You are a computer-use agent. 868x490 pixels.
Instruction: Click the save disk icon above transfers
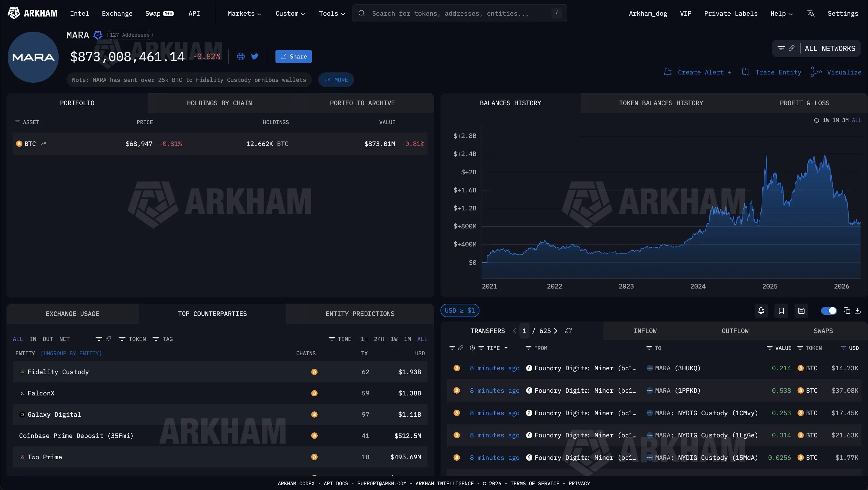point(801,311)
